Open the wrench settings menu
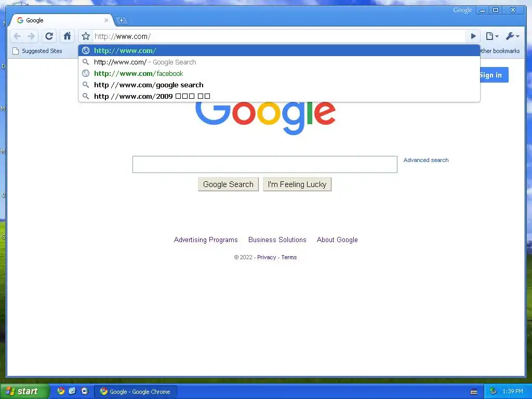The height and width of the screenshot is (399, 532). tap(512, 36)
